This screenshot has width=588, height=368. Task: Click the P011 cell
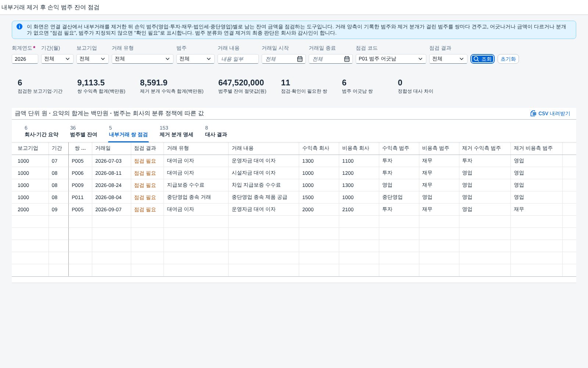[80, 197]
